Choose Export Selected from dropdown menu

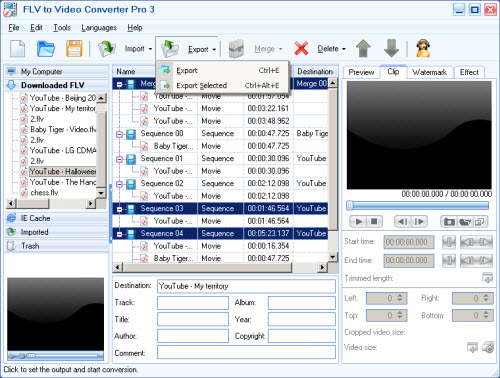(222, 86)
